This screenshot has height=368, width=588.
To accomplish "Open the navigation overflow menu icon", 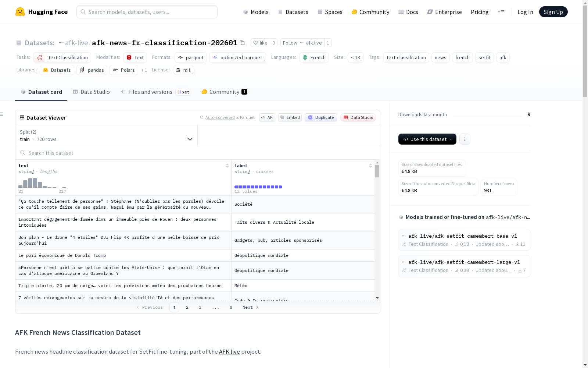I will pos(501,12).
